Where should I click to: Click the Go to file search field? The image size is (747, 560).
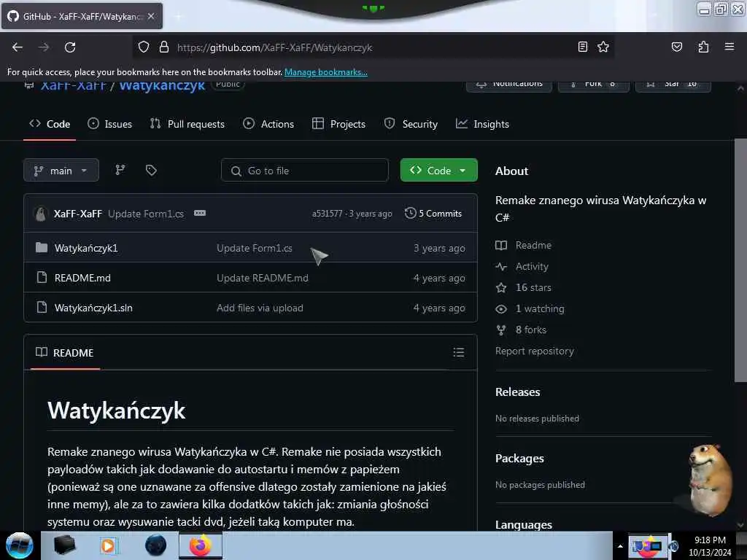[305, 171]
